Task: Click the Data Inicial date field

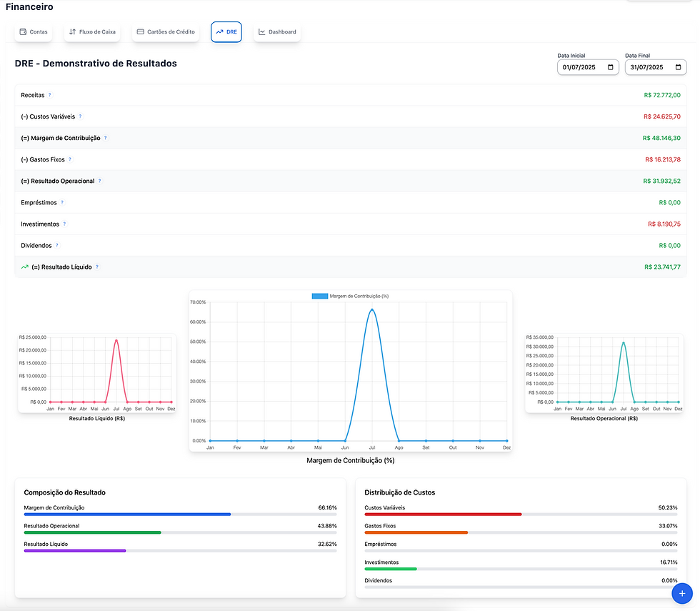Action: [588, 67]
